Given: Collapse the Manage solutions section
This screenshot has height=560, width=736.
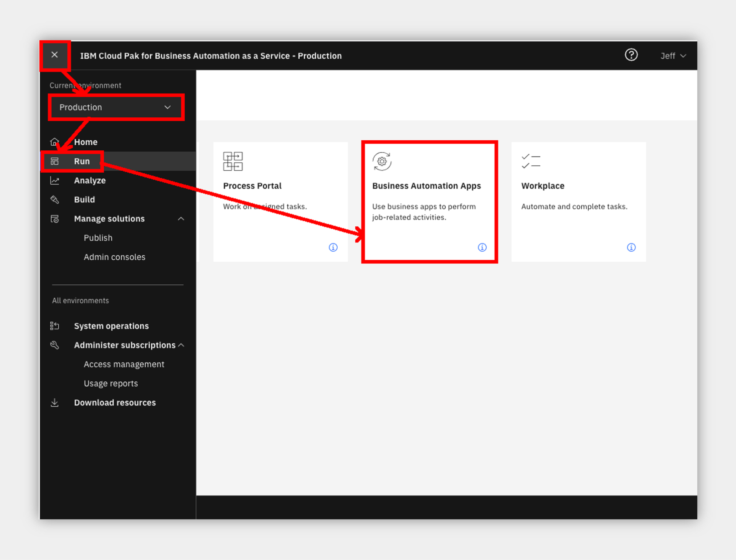Looking at the screenshot, I should pyautogui.click(x=181, y=219).
